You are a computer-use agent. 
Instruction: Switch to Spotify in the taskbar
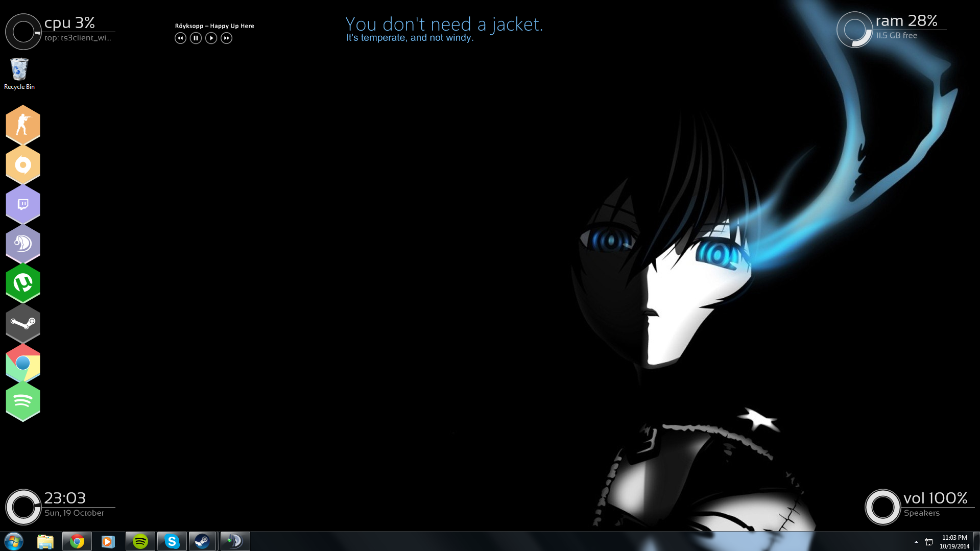[140, 541]
